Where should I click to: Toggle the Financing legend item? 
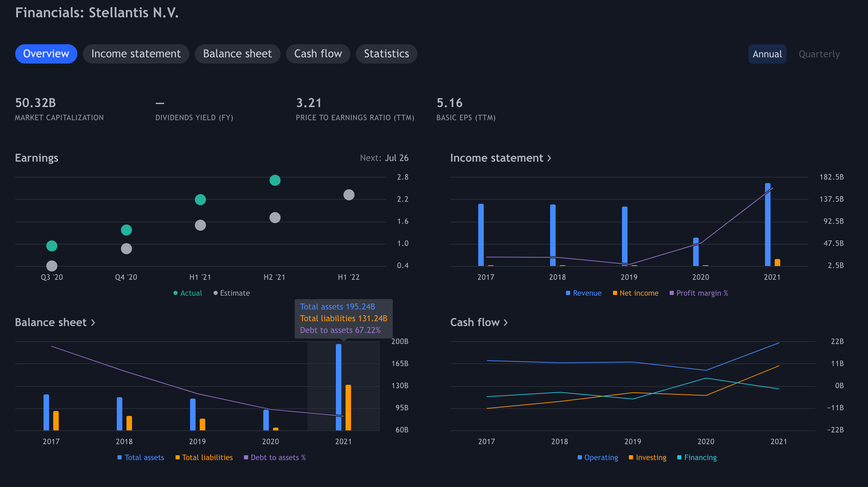[697, 457]
